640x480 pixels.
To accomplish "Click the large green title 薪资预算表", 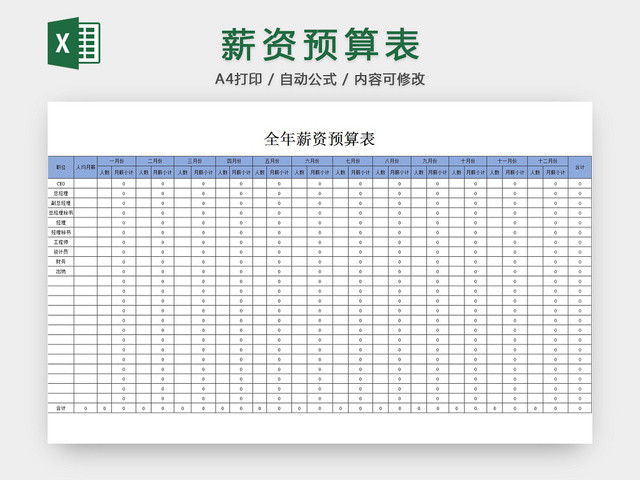I will pyautogui.click(x=320, y=44).
